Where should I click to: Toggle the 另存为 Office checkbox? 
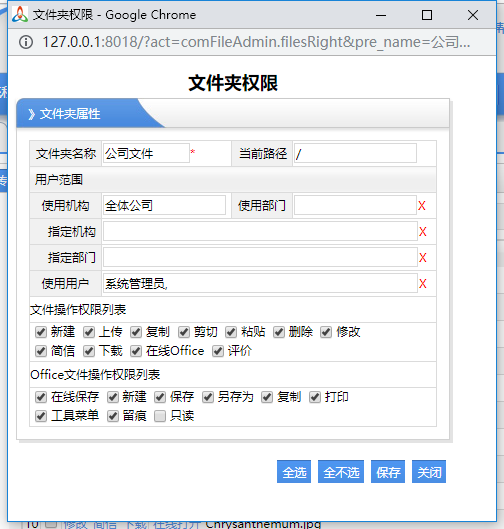pos(208,397)
